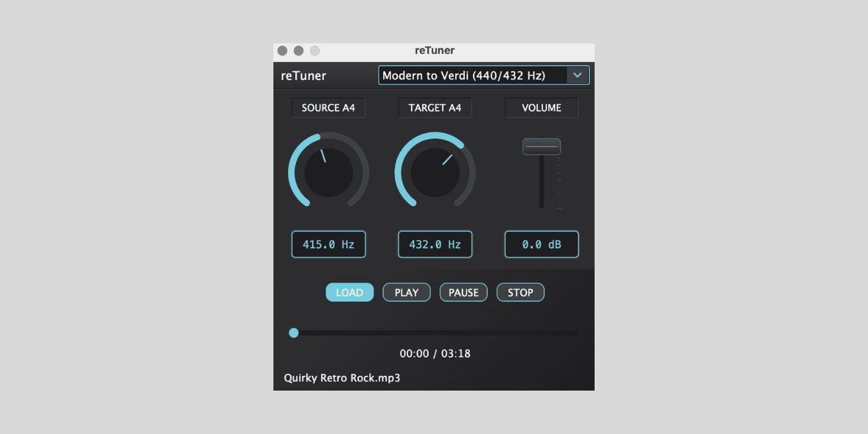Click the preset dropdown chevron arrow
Image resolution: width=868 pixels, height=434 pixels.
[x=578, y=74]
